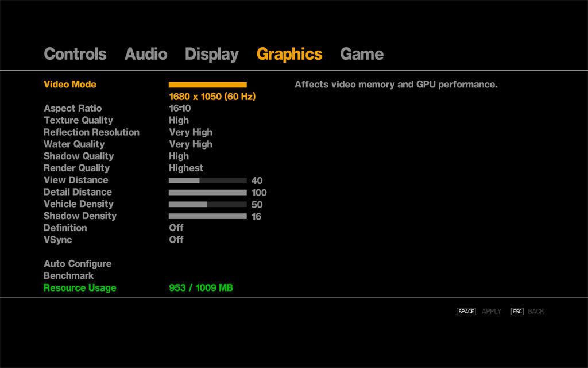Run Auto Configure
The image size is (588, 368).
point(78,264)
